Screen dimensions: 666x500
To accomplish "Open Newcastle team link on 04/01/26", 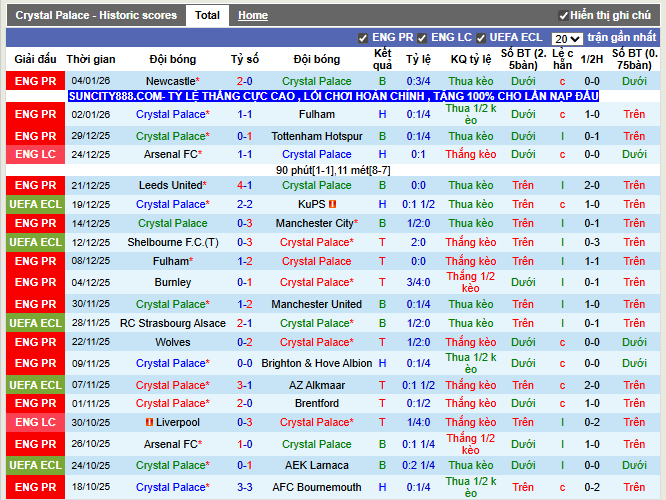I will pyautogui.click(x=173, y=81).
